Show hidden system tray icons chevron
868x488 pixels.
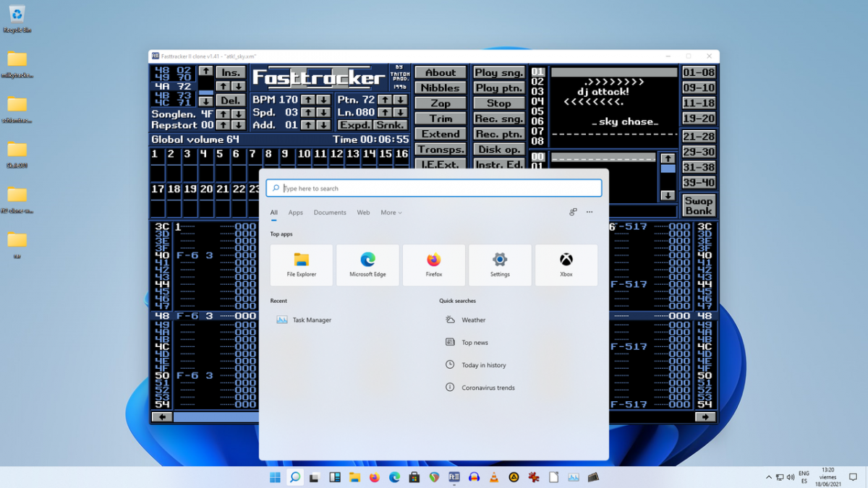point(769,477)
